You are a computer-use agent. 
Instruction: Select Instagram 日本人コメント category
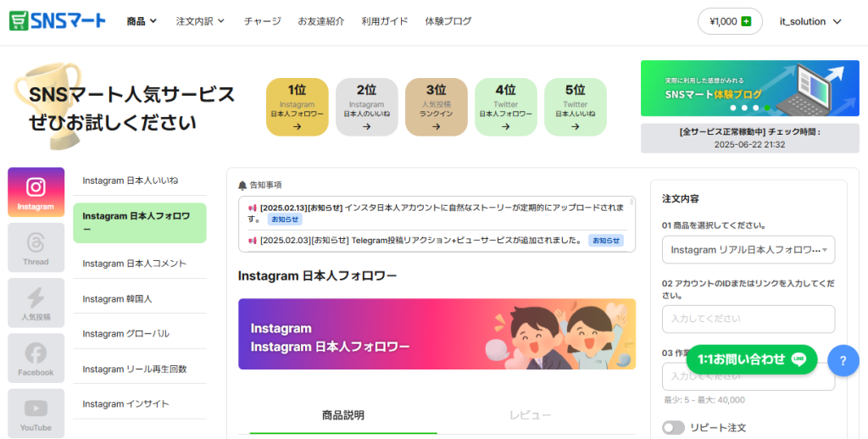pyautogui.click(x=140, y=264)
